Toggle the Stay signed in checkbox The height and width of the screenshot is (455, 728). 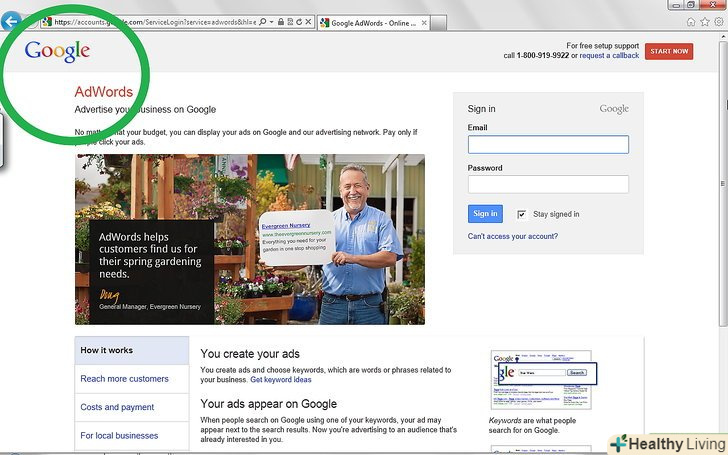click(521, 214)
